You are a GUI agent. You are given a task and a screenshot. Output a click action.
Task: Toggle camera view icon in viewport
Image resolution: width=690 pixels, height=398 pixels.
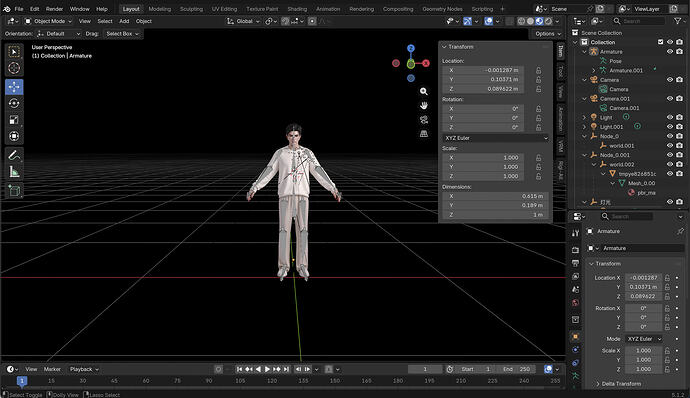point(423,120)
